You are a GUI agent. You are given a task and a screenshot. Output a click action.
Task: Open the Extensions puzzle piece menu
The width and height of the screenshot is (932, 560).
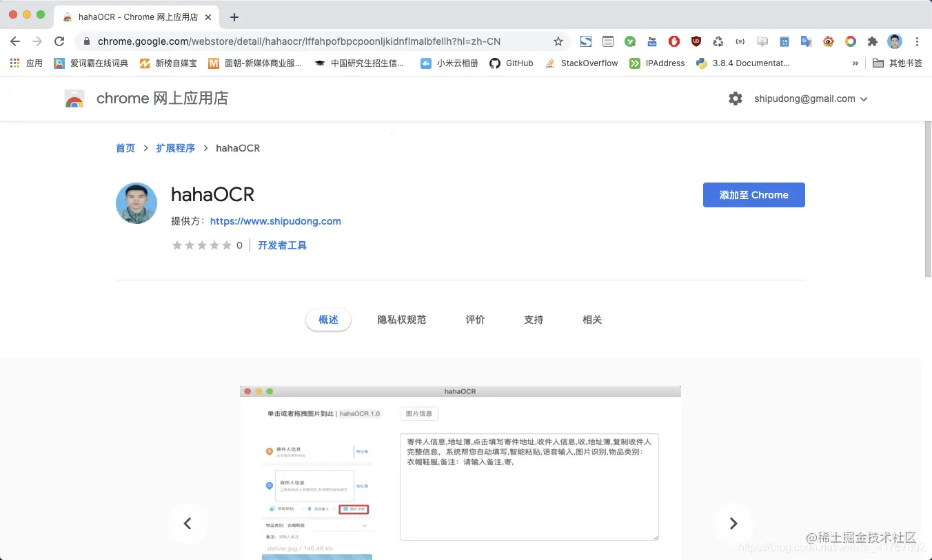pyautogui.click(x=873, y=41)
